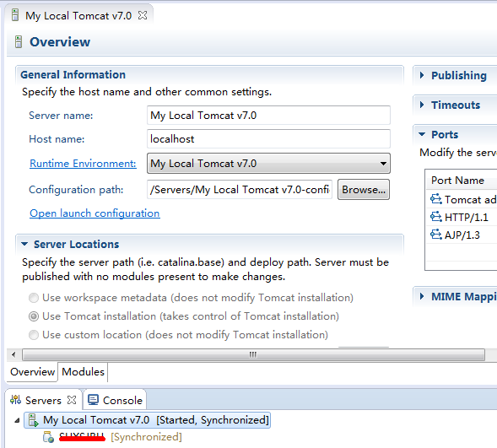497x448 pixels.
Task: Click the Browse... button
Action: (364, 190)
